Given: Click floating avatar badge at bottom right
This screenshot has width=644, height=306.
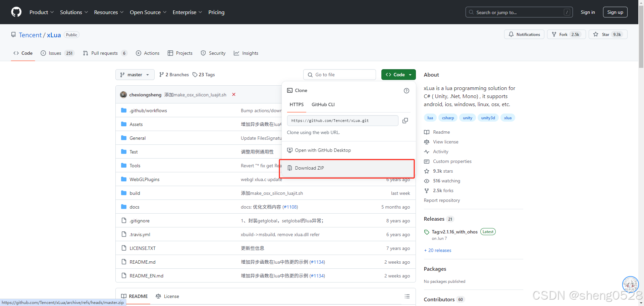Looking at the screenshot, I should (631, 284).
